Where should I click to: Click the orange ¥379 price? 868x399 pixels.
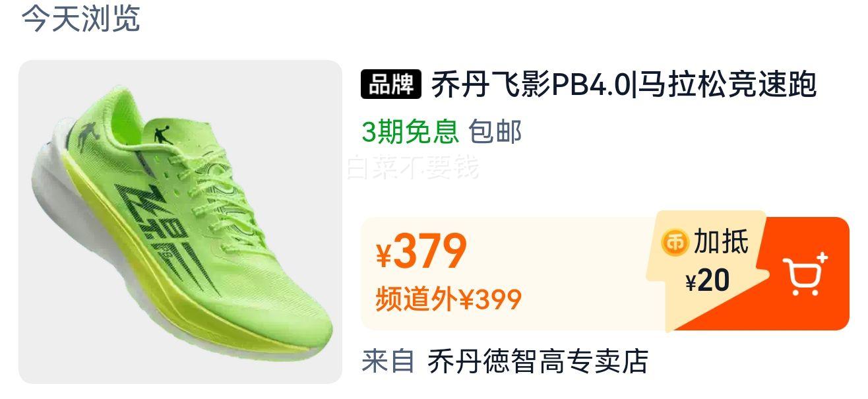coord(421,253)
